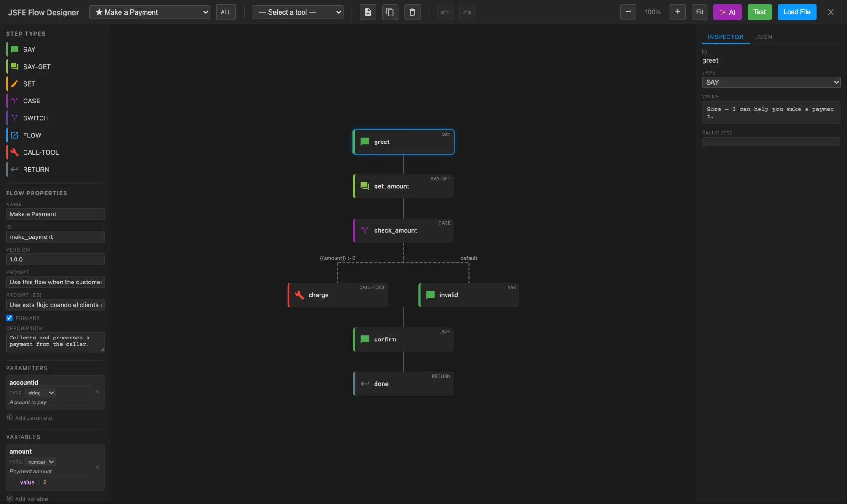Open the amount type number dropdown
Image resolution: width=847 pixels, height=504 pixels.
pyautogui.click(x=40, y=462)
